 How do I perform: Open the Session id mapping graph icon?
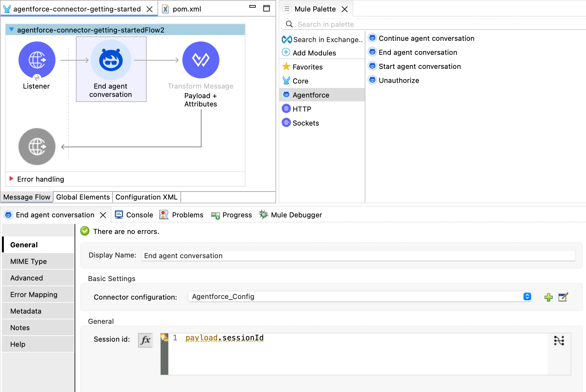(559, 341)
